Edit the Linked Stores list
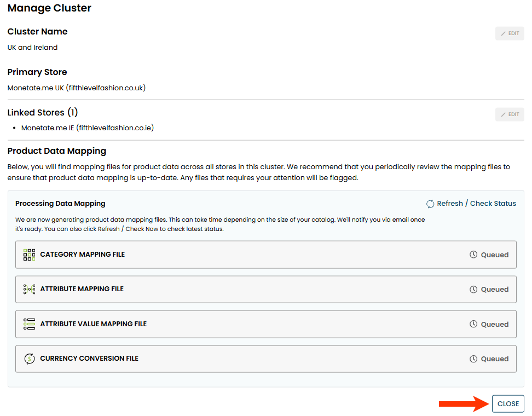Screen dimensions: 532x416 pos(510,114)
